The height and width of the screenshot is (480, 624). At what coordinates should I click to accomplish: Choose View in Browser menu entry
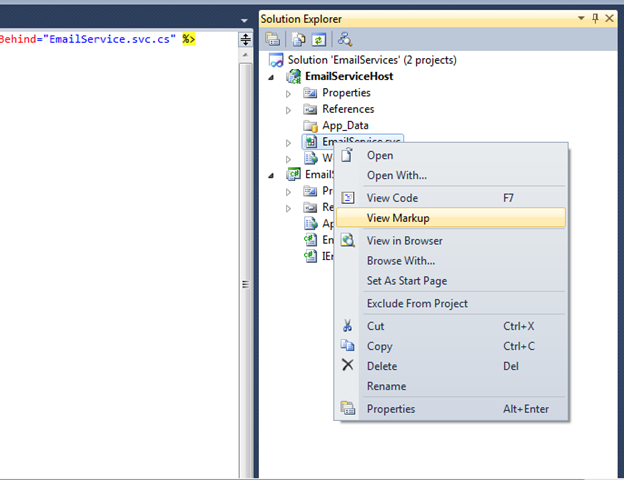451,241
